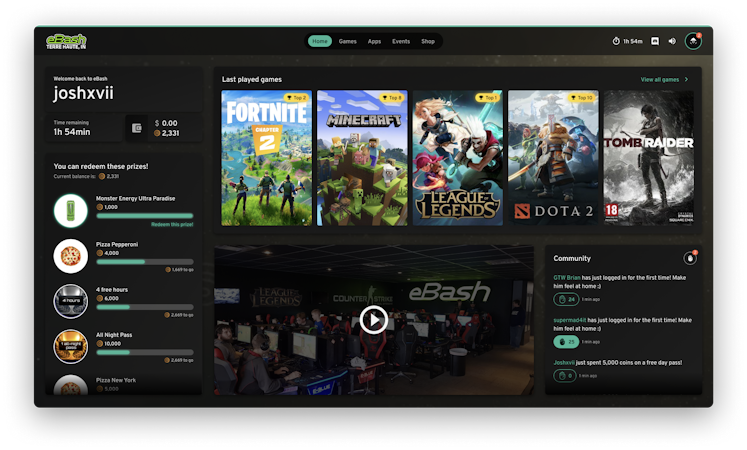Launch Tomb Raider game cover
Screen dimensions: 747x450
[649, 158]
